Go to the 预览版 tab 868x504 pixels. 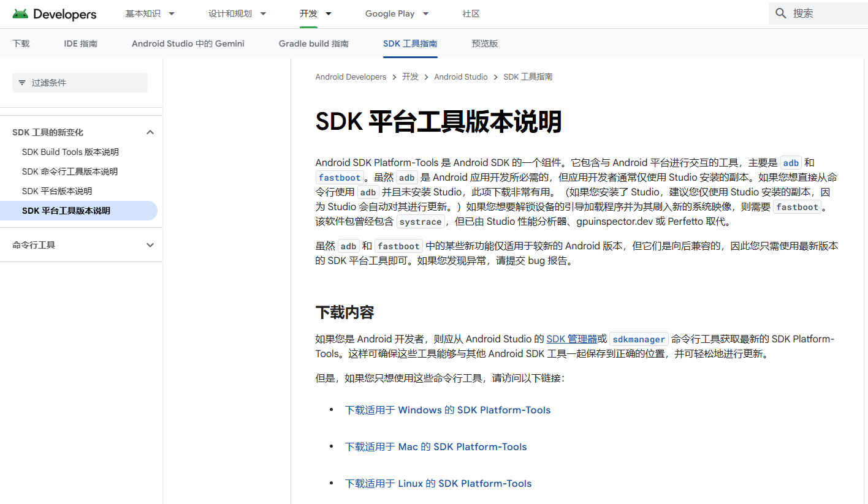tap(484, 43)
